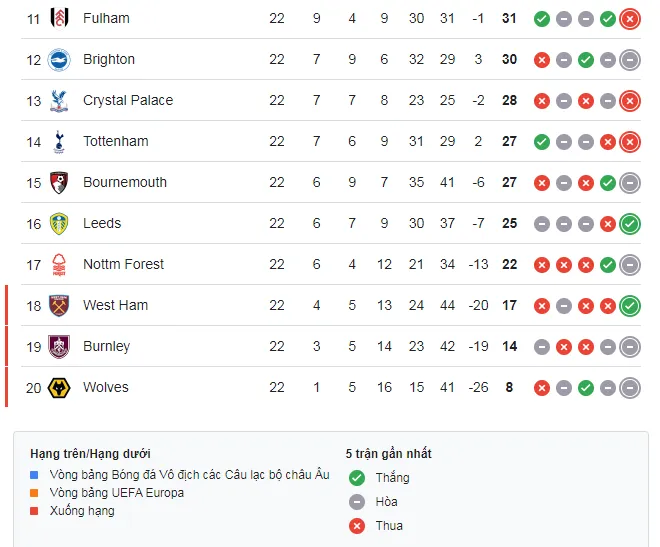Screen dimensions: 660x547
Task: Click the Fulham club crest icon
Action: 59,18
